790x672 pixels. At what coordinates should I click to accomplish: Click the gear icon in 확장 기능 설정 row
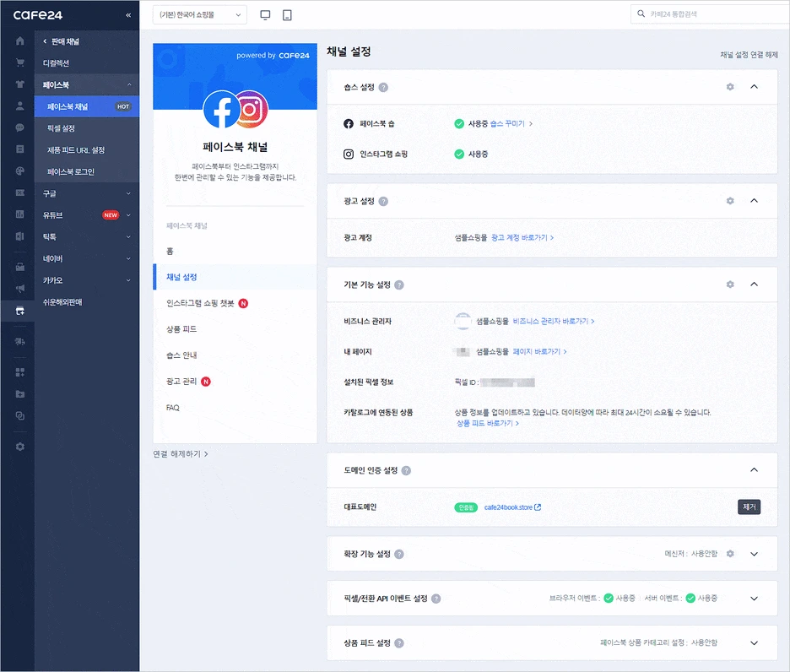[730, 554]
